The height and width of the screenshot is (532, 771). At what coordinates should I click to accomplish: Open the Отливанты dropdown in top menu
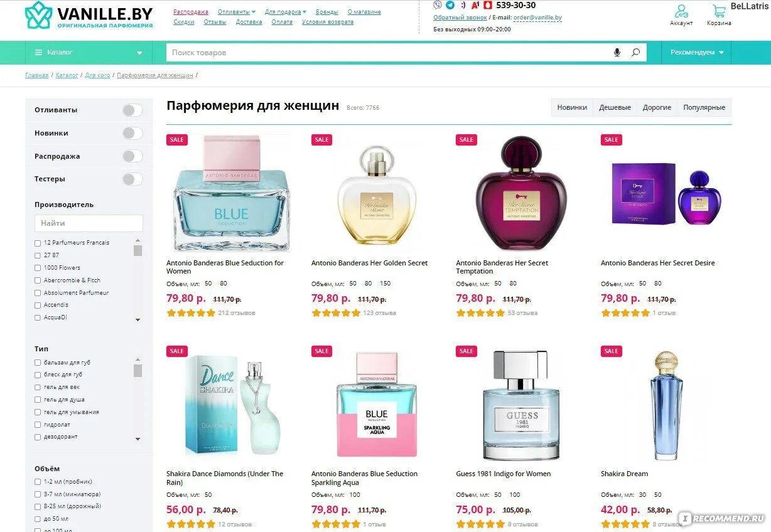237,12
